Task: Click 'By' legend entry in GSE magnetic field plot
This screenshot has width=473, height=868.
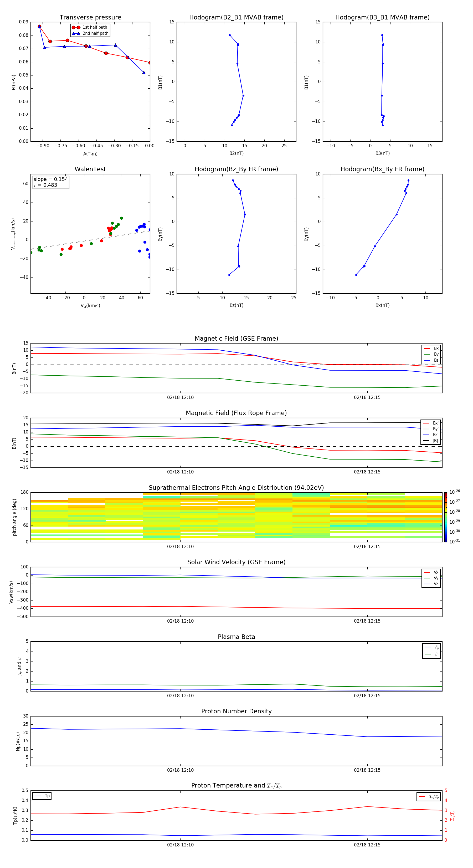Action: pos(431,354)
